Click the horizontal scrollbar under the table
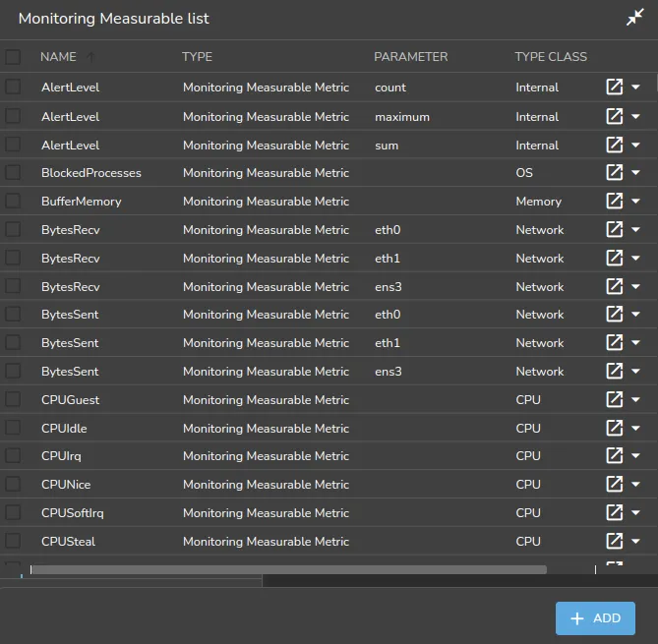 pyautogui.click(x=289, y=569)
